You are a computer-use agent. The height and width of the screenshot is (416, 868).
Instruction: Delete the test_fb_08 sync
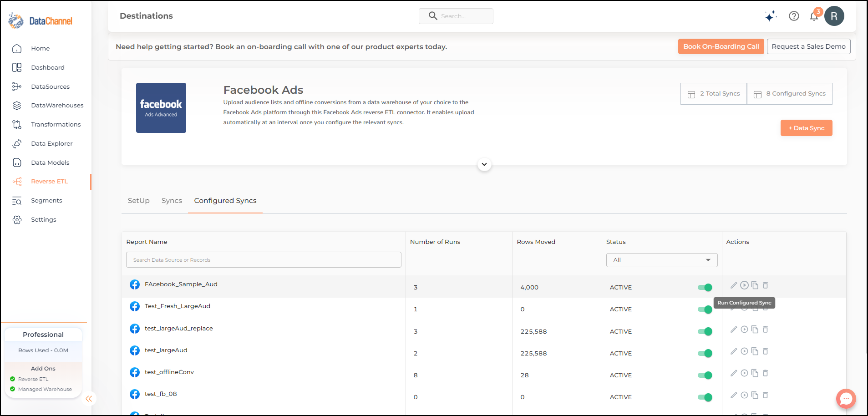(x=765, y=395)
